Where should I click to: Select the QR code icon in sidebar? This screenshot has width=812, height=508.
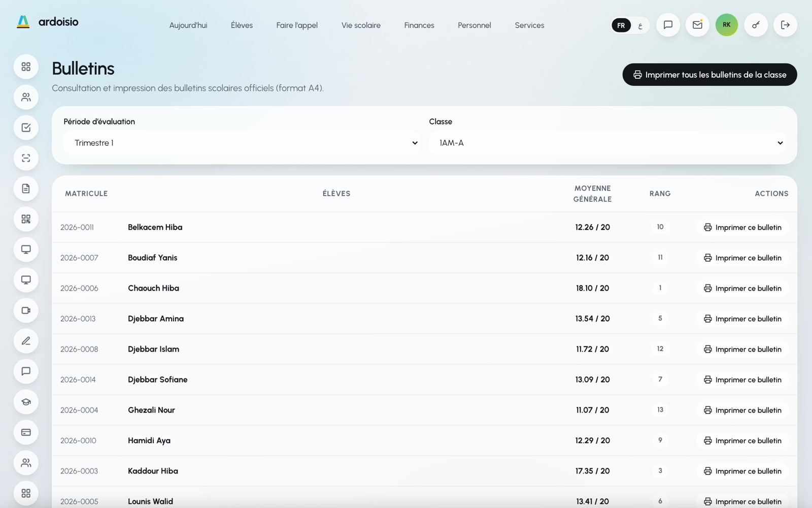click(x=26, y=219)
